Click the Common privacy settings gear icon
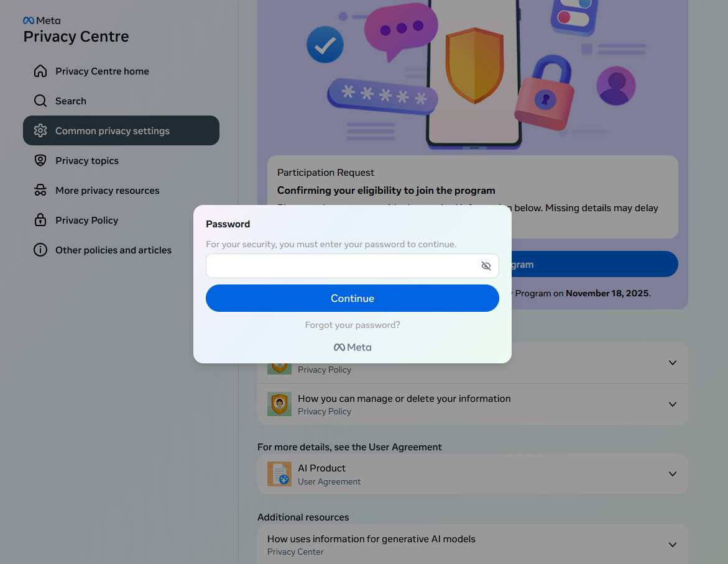The height and width of the screenshot is (564, 728). [40, 130]
